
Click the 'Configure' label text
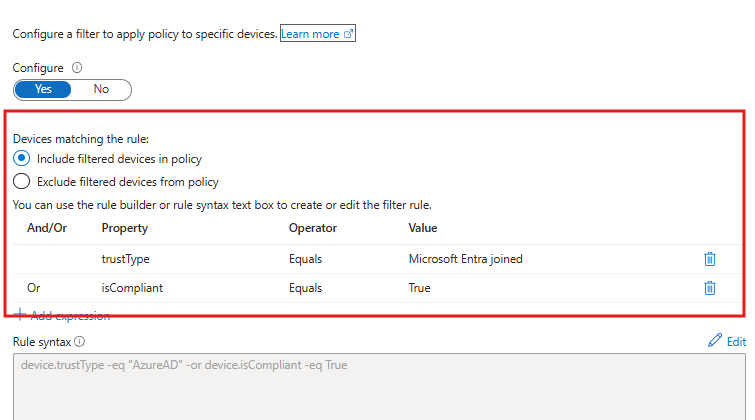[x=38, y=68]
